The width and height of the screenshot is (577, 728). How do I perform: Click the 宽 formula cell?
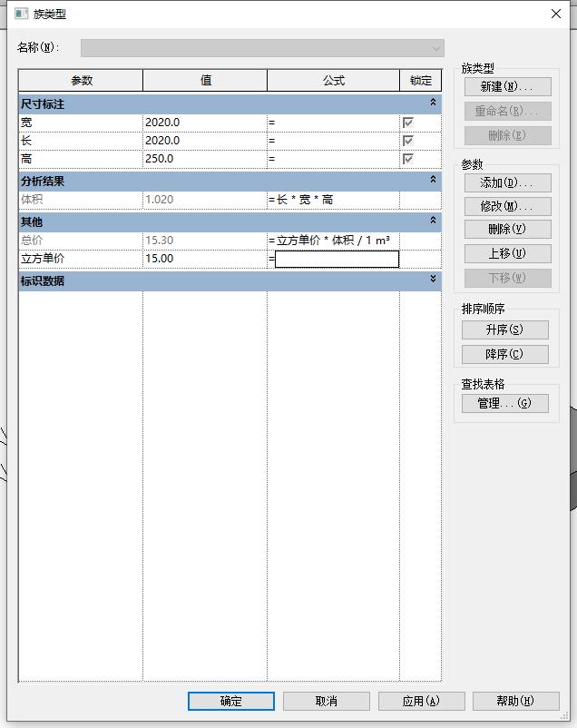click(x=333, y=123)
